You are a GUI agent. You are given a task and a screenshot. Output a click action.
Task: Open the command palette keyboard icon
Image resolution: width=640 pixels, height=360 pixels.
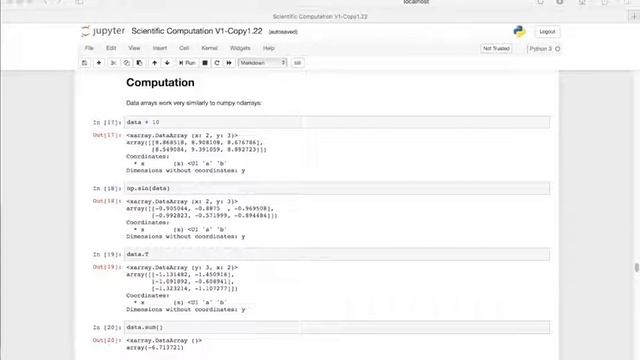pos(298,63)
